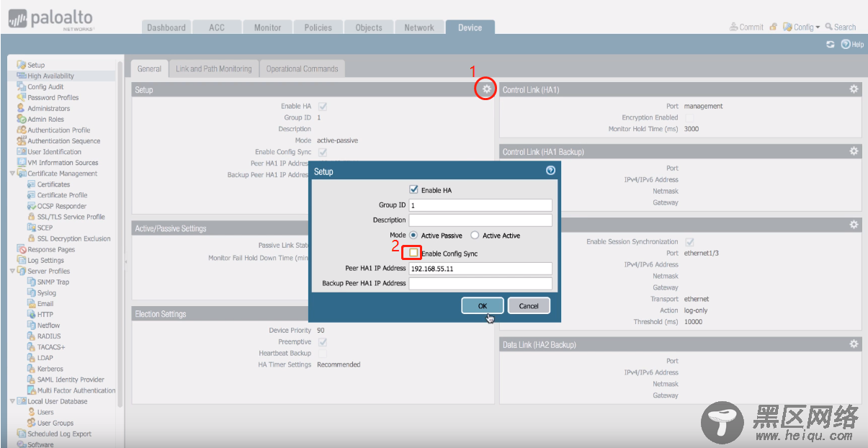The height and width of the screenshot is (448, 868).
Task: Select Active Active mode radio button
Action: point(475,236)
